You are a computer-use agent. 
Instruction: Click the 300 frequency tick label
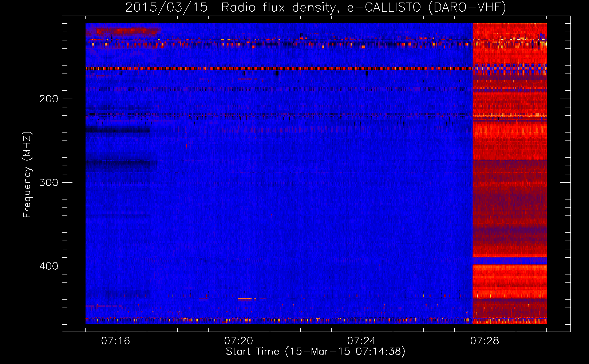click(x=49, y=182)
